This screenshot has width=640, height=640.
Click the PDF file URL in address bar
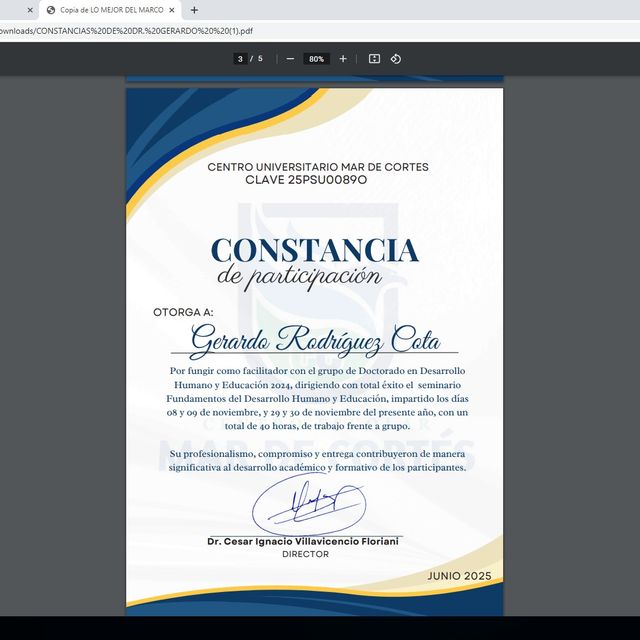(x=126, y=31)
